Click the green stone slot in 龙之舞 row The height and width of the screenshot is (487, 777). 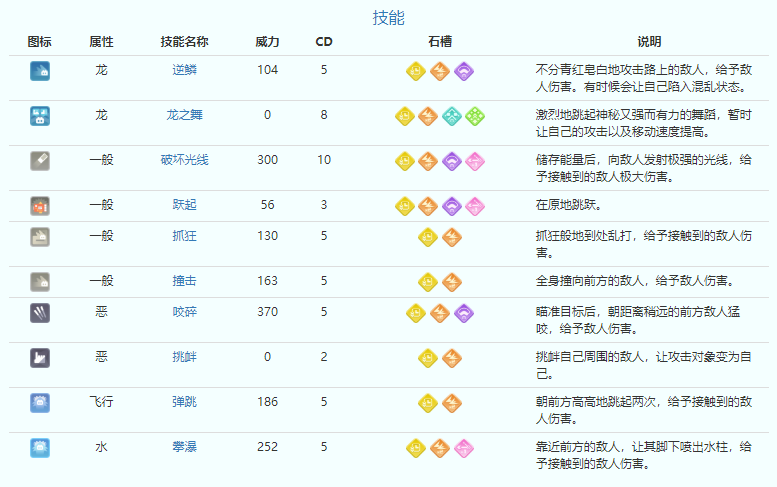[475, 116]
